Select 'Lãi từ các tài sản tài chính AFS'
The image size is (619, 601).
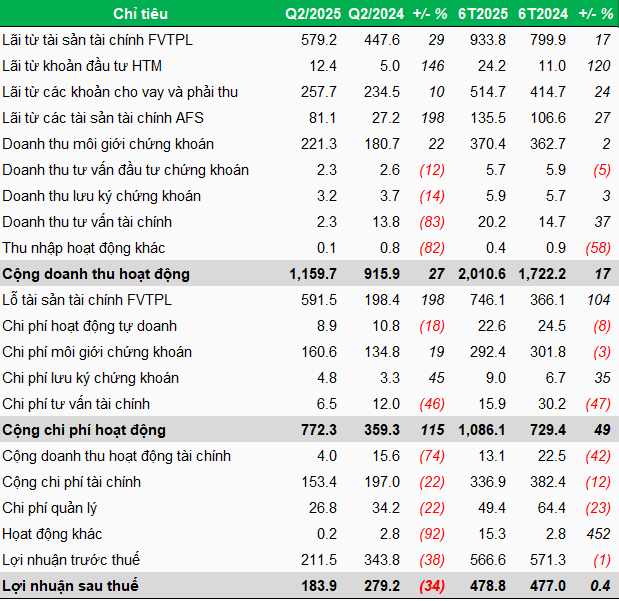(103, 118)
